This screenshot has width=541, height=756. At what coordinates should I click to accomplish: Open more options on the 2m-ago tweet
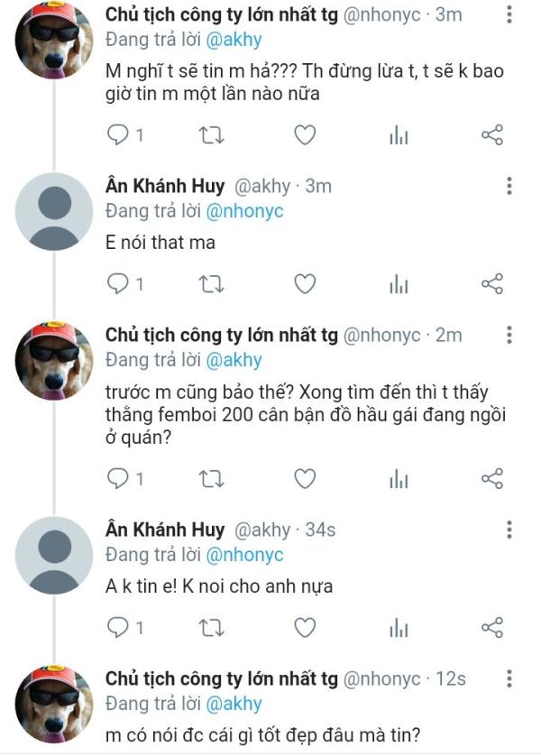[x=509, y=336]
